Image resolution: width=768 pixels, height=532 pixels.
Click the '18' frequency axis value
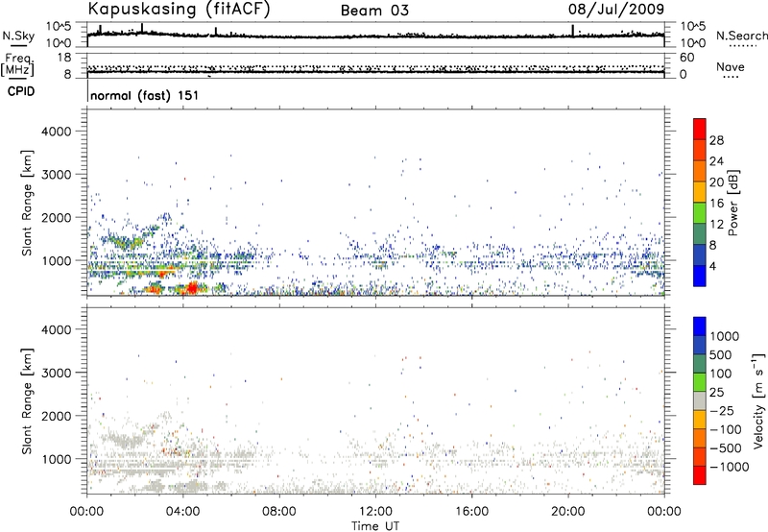pos(64,58)
